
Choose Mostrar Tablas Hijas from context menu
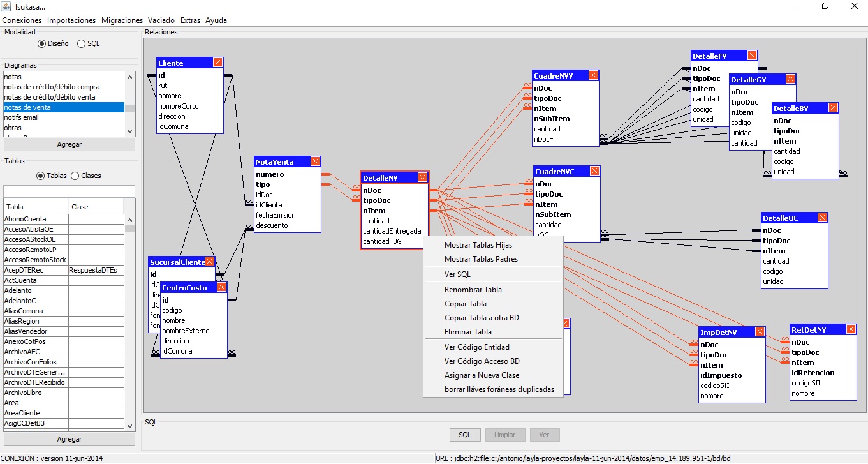pyautogui.click(x=493, y=245)
